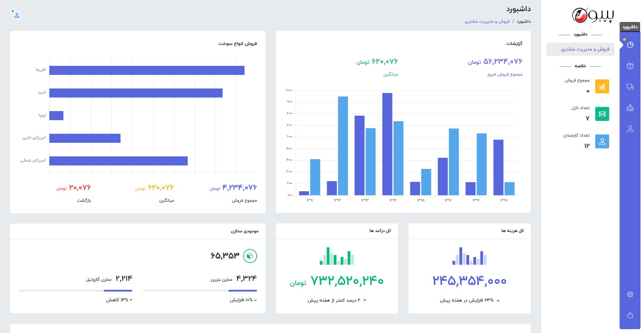Click the power icon in the sidebar
This screenshot has height=333, width=644.
(630, 315)
